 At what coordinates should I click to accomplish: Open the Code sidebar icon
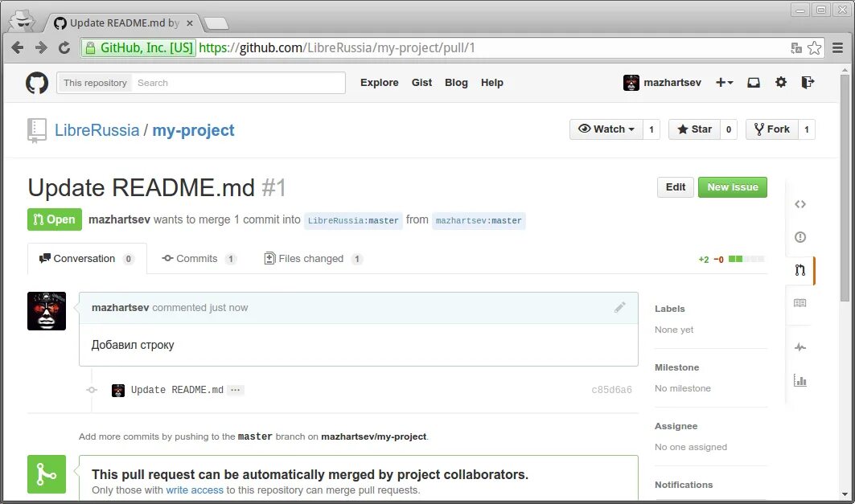tap(800, 204)
